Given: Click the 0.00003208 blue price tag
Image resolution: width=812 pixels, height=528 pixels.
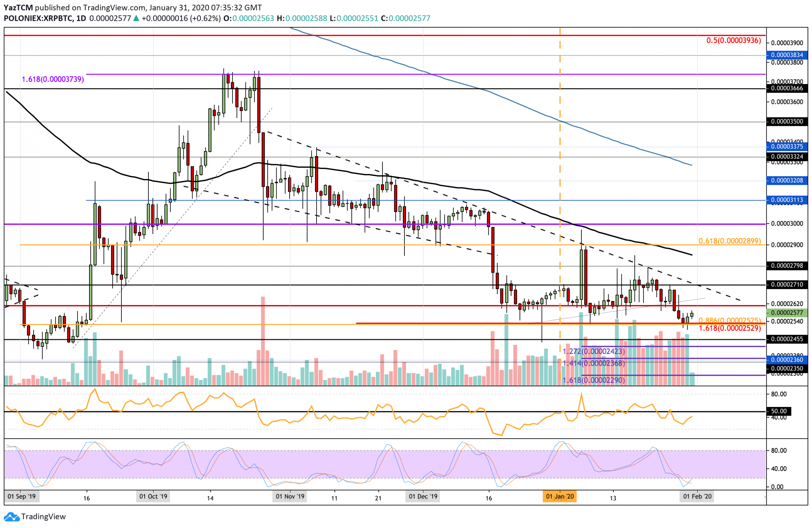Looking at the screenshot, I should click(787, 181).
